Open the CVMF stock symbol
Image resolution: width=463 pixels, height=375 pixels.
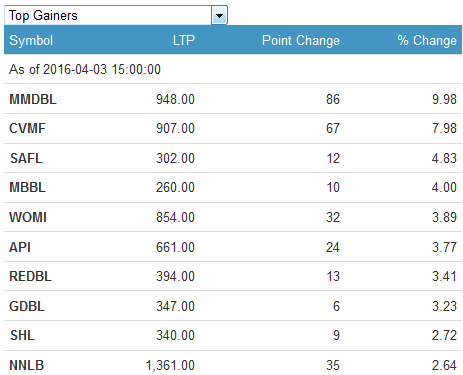(27, 128)
